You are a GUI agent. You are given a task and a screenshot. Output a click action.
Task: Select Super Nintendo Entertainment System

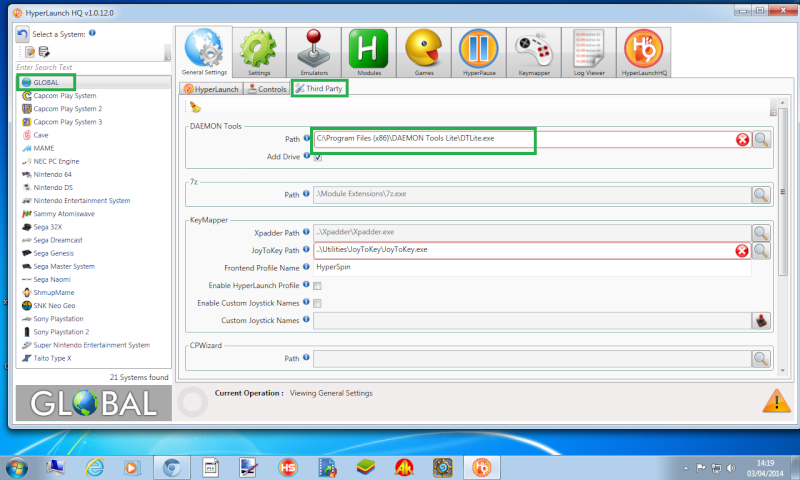(92, 345)
